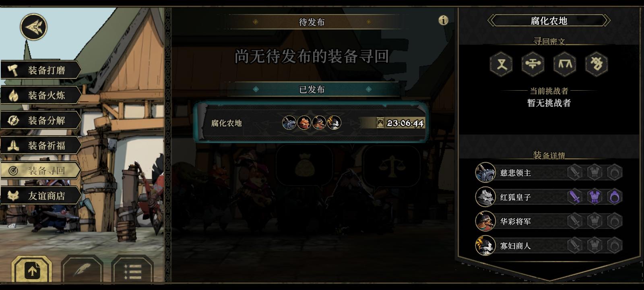Click the 慈悲领主 hero portrait
This screenshot has width=644, height=290.
pyautogui.click(x=485, y=172)
